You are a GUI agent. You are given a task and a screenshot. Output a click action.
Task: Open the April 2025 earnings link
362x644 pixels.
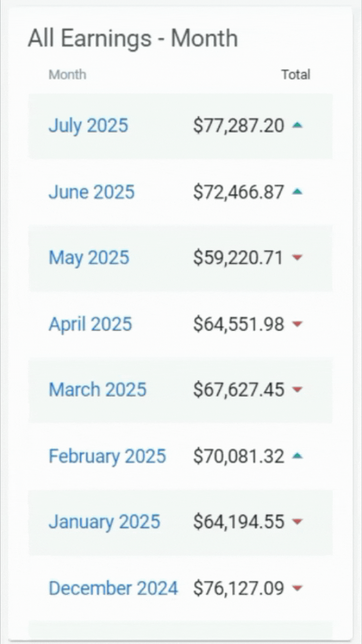click(90, 324)
